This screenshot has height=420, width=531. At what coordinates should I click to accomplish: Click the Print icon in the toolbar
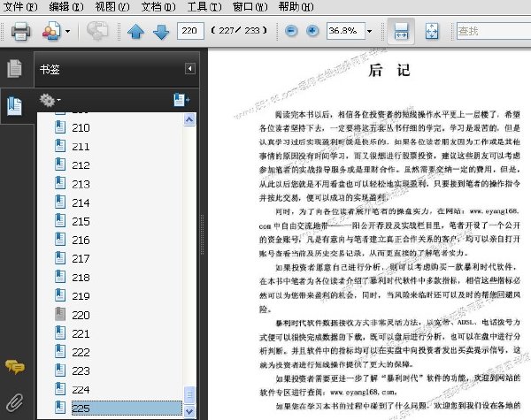click(x=20, y=31)
